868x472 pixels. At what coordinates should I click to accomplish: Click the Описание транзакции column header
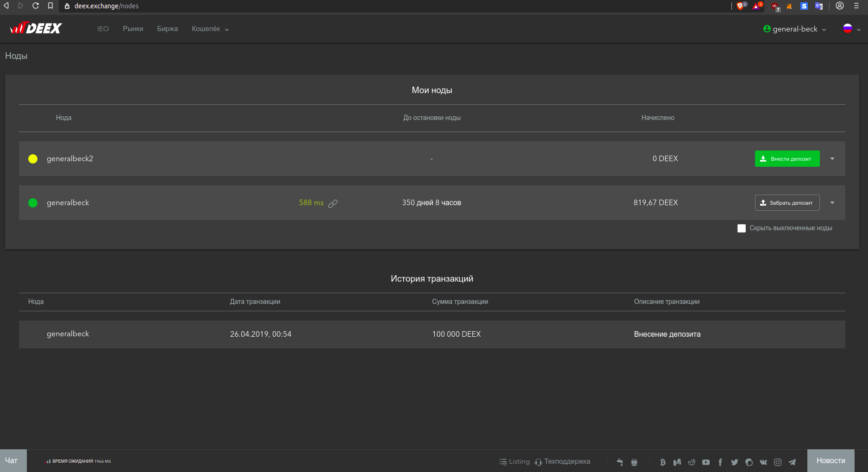667,302
